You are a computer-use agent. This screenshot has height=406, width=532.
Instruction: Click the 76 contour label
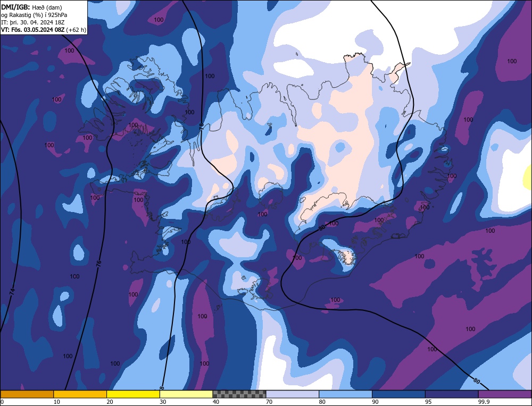tap(99, 264)
